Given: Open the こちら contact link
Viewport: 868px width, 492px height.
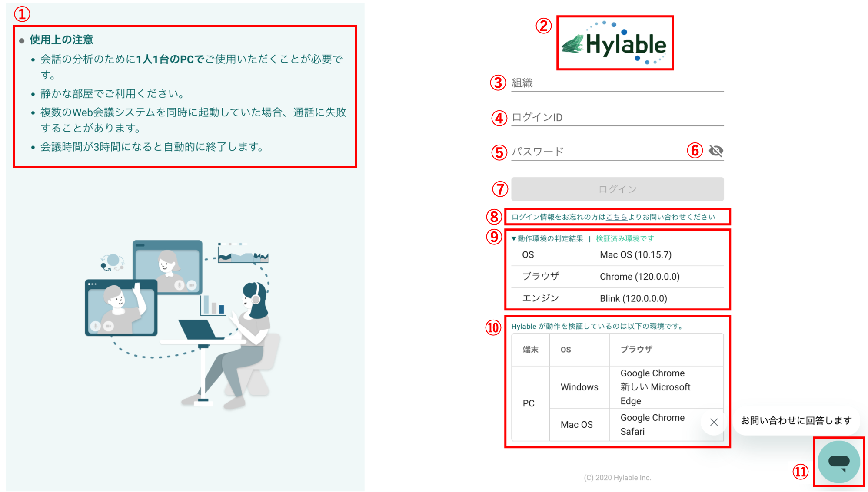Looking at the screenshot, I should click(x=616, y=217).
